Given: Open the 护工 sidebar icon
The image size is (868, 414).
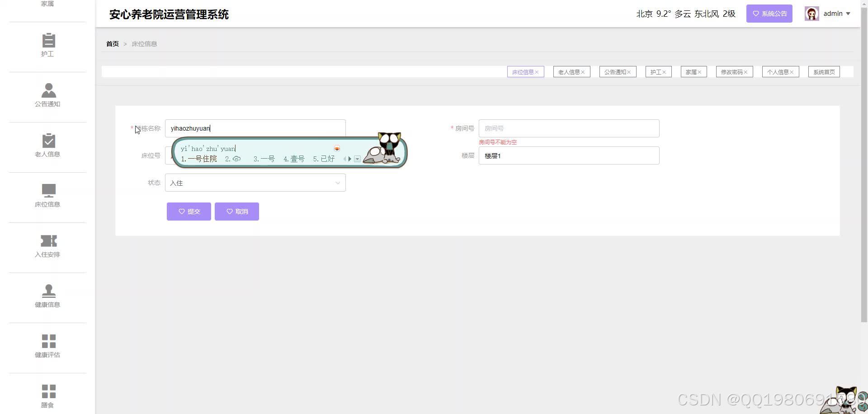Looking at the screenshot, I should click(48, 41).
